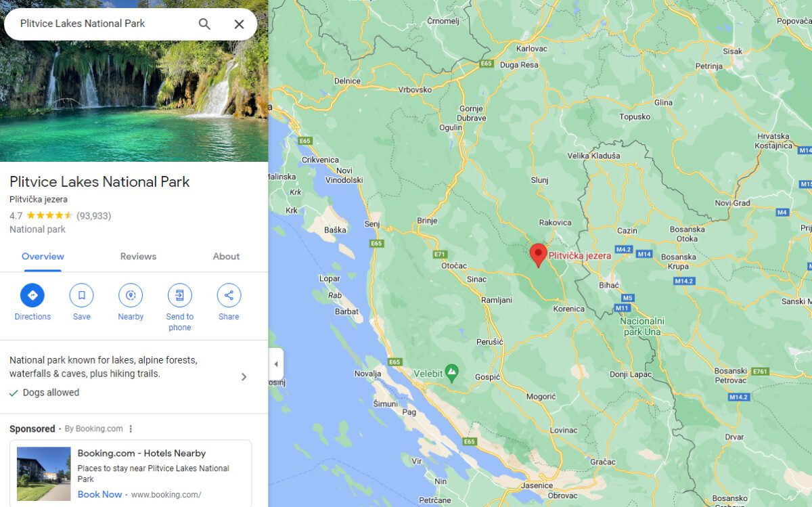The height and width of the screenshot is (507, 812).
Task: Focus the Plitvice Lakes search field
Action: [101, 24]
